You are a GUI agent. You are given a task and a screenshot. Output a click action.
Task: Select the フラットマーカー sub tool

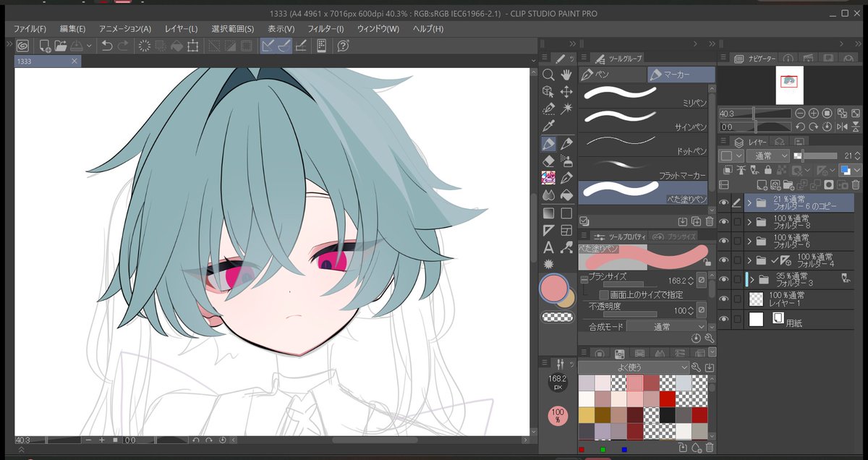(643, 168)
